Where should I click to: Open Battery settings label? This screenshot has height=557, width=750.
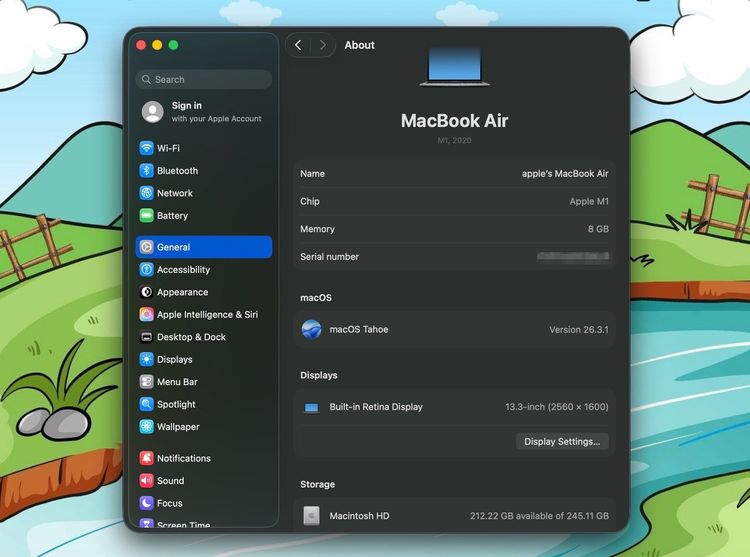pyautogui.click(x=172, y=216)
